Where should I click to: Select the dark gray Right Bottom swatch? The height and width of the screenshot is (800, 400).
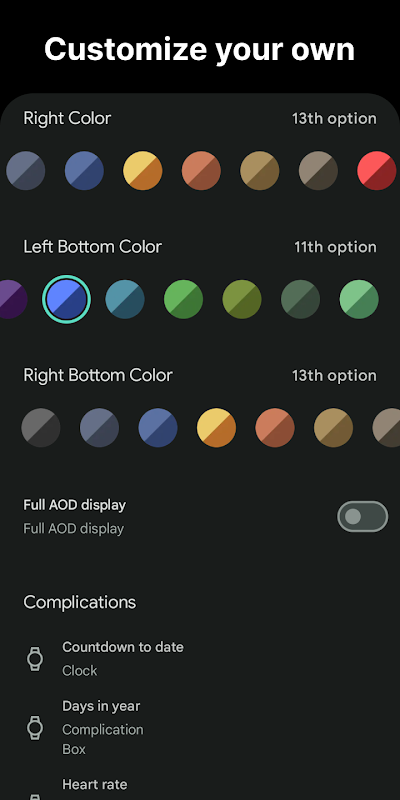coord(41,428)
